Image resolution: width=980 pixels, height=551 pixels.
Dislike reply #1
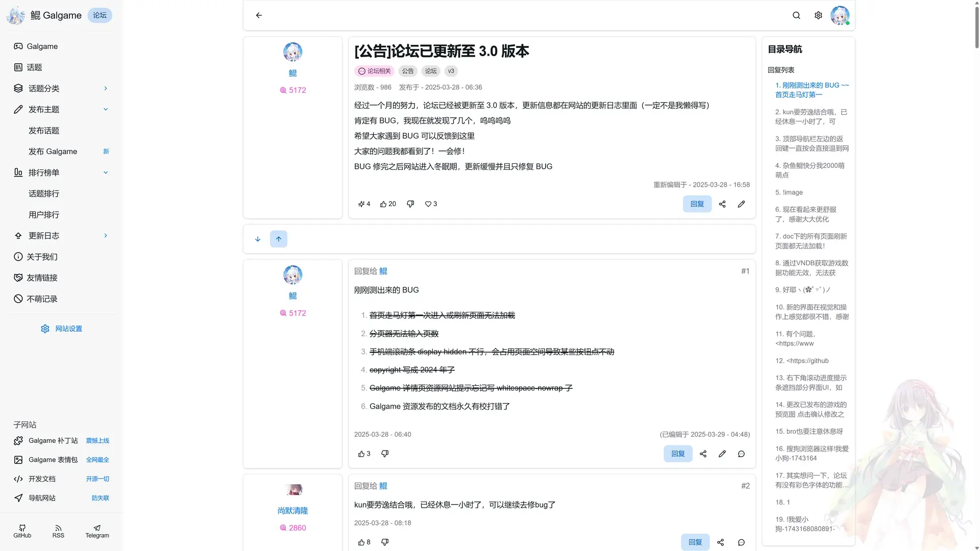pos(385,454)
